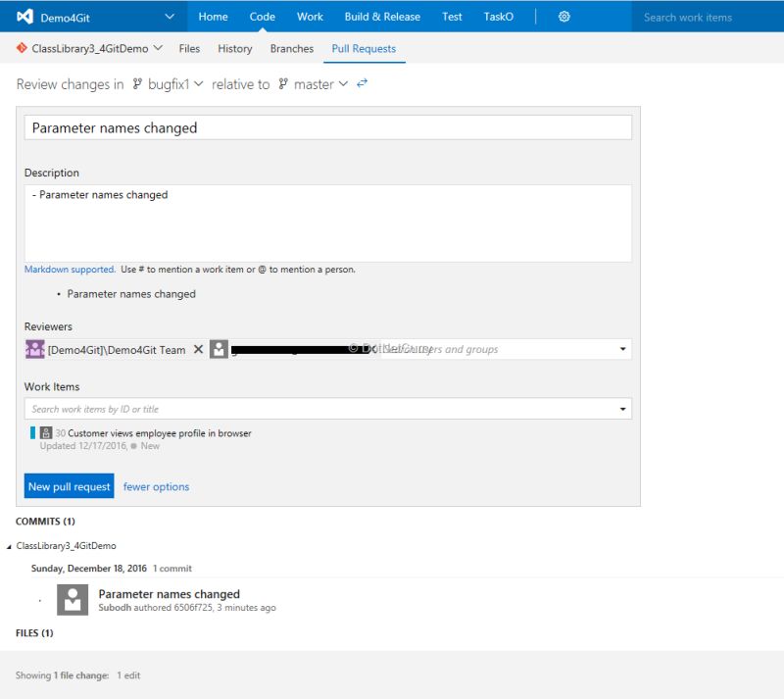Screen dimensions: 784x699
Task: Click the New pull request button
Action: coord(68,486)
